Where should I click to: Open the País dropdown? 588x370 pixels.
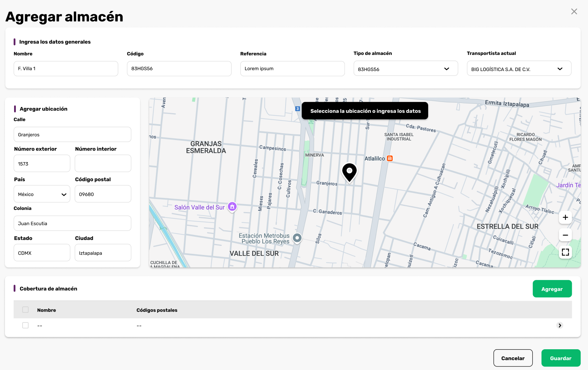point(42,194)
